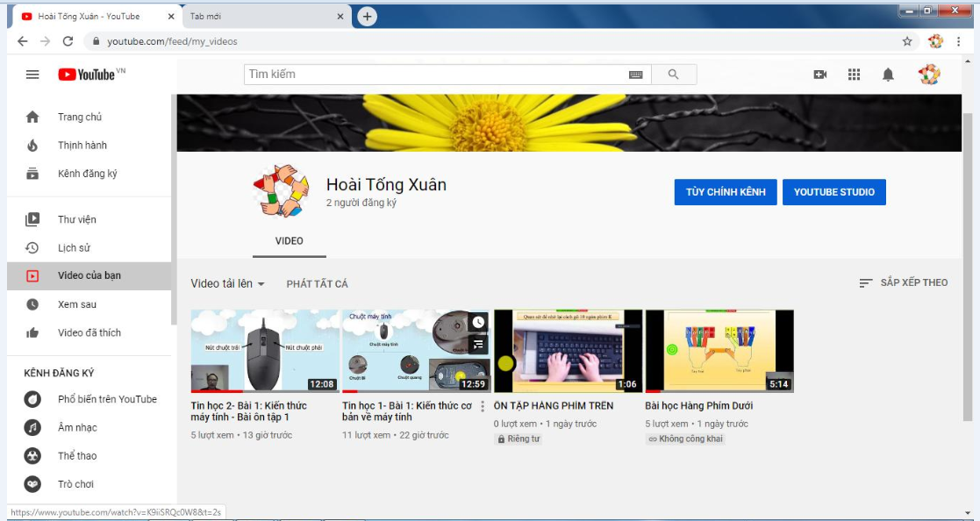Screen dimensions: 980x521
Task: Click the Chrome profile avatar in toolbar
Action: tap(935, 41)
